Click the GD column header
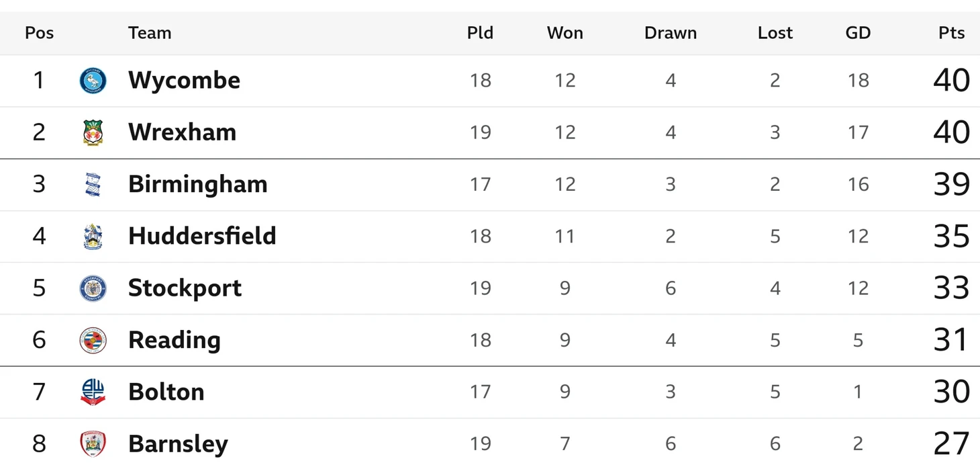The image size is (980, 467). click(858, 33)
